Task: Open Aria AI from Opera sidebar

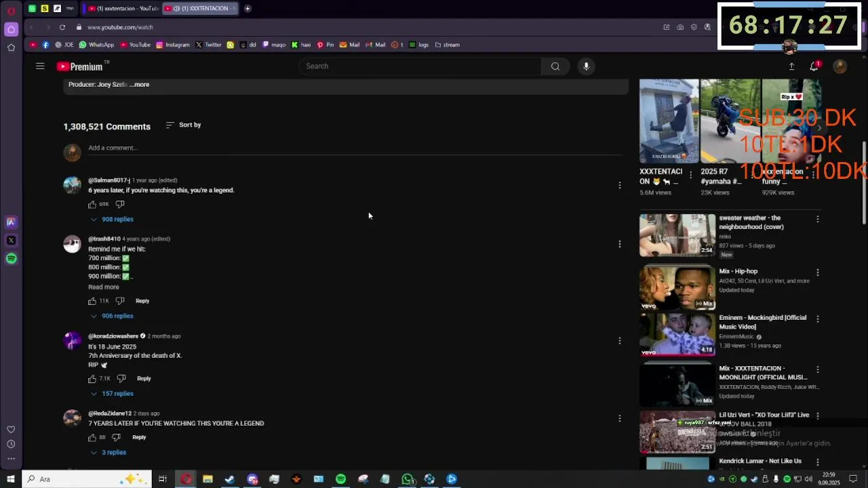Action: (11, 222)
